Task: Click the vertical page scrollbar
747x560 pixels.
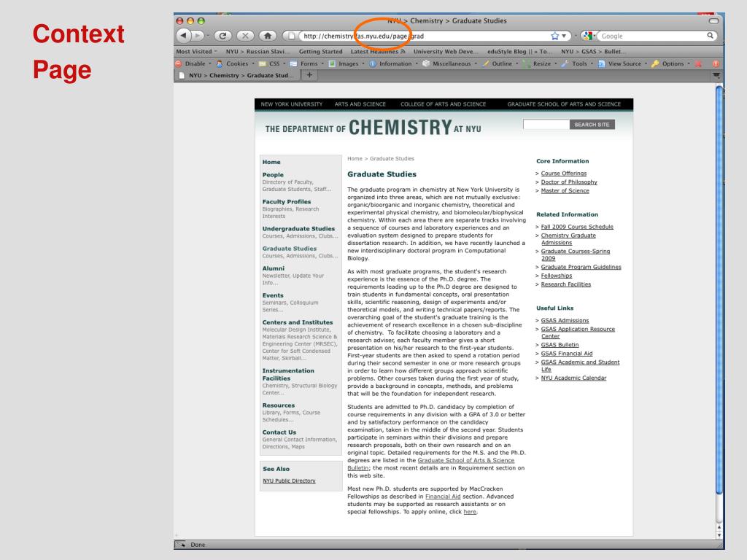Action: [719, 290]
